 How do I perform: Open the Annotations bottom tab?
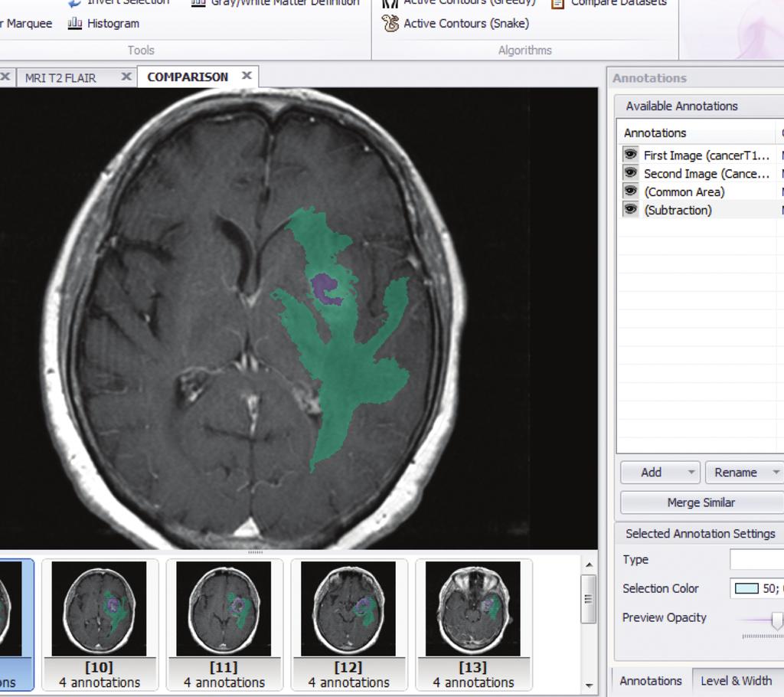click(x=651, y=680)
